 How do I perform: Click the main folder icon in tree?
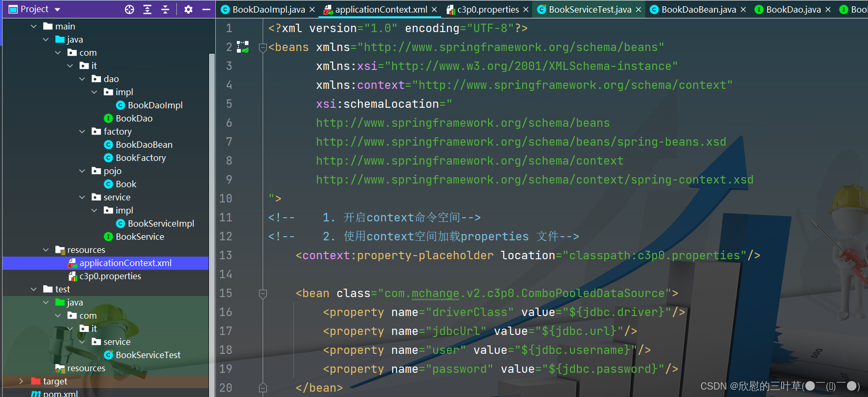pos(48,26)
